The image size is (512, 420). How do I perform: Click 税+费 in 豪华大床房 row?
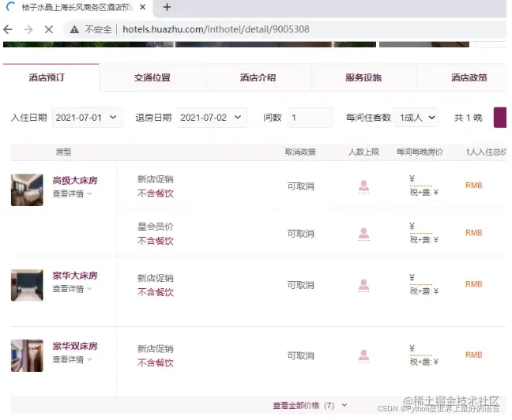point(424,291)
